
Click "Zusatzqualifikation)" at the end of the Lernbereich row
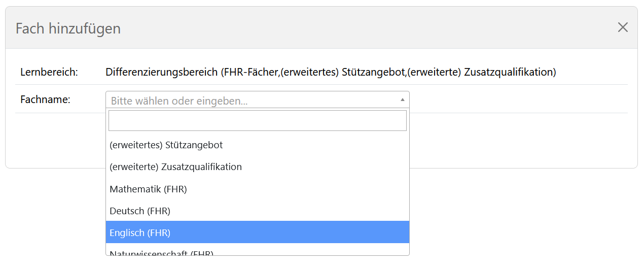pyautogui.click(x=510, y=72)
